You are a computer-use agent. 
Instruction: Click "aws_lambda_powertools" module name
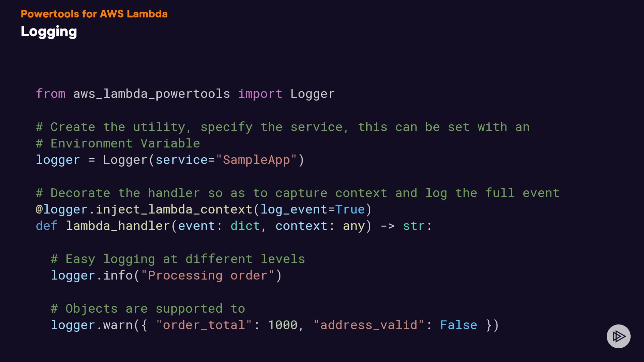pyautogui.click(x=152, y=94)
